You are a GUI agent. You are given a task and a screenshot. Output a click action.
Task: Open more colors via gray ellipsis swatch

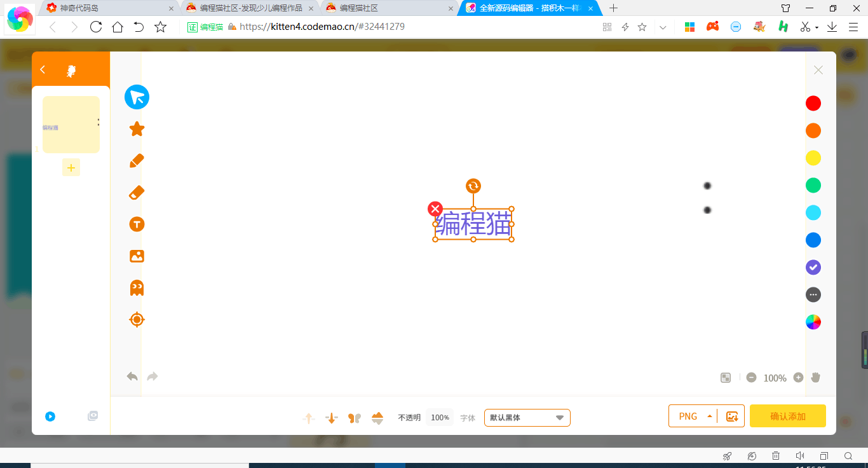(x=813, y=294)
